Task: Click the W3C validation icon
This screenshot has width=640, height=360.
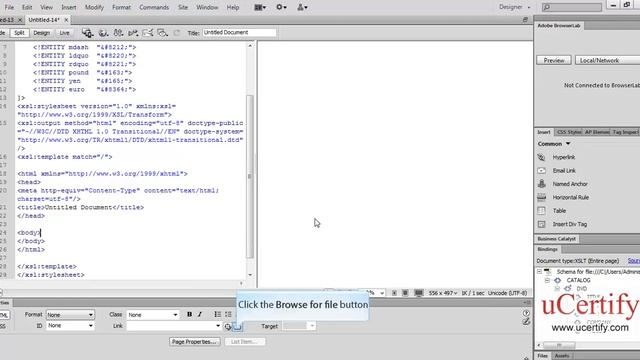Action: pos(133,33)
